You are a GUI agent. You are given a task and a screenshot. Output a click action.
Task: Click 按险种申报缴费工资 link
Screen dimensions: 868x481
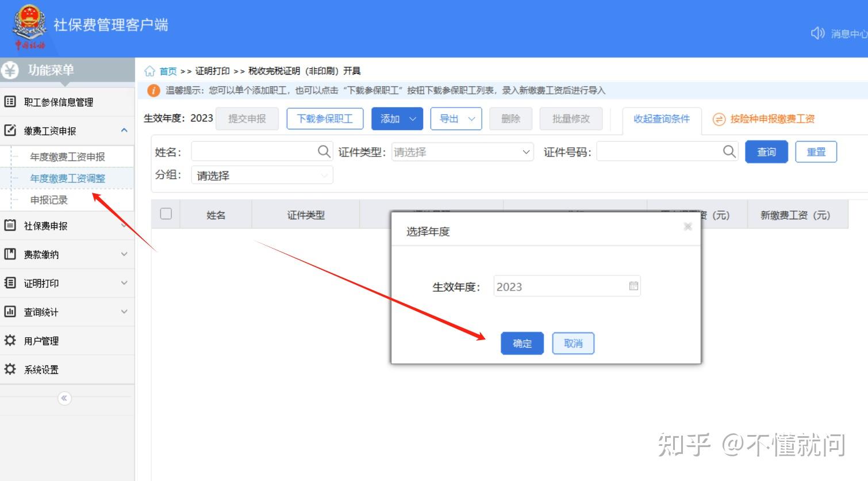click(773, 119)
